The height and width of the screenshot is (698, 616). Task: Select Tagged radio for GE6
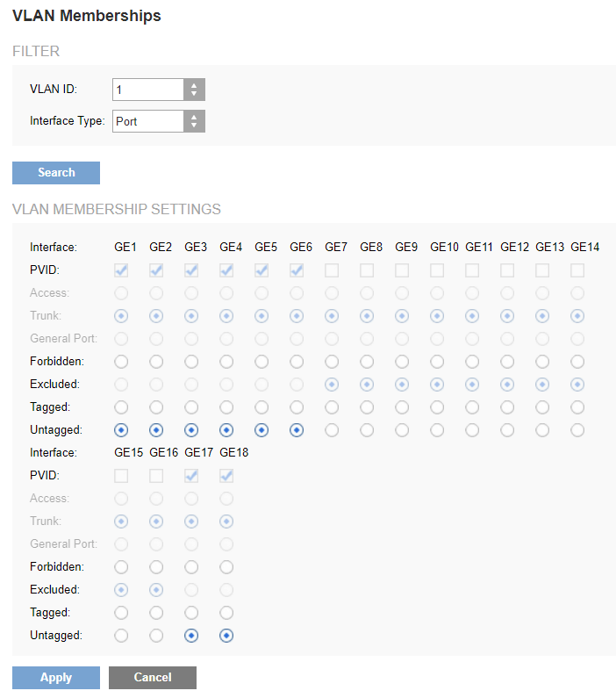[x=297, y=407]
